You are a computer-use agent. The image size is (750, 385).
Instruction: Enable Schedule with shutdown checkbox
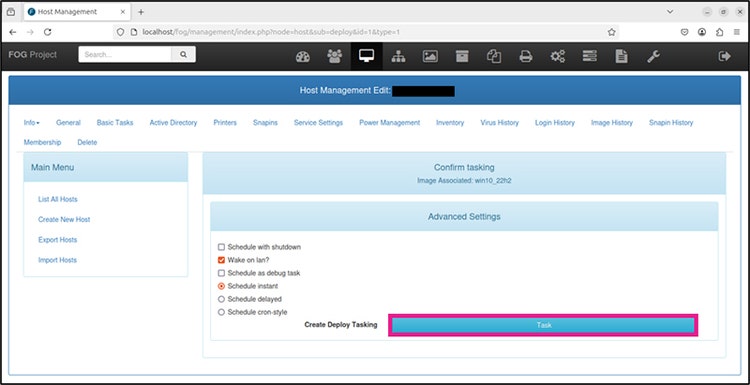pos(221,247)
